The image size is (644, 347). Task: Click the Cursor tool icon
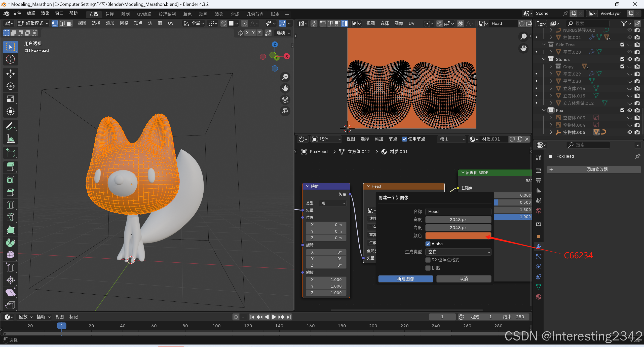pos(10,59)
